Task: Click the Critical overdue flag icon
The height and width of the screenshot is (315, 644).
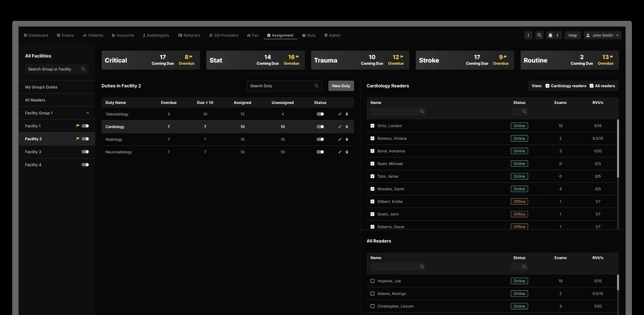Action: (x=191, y=57)
